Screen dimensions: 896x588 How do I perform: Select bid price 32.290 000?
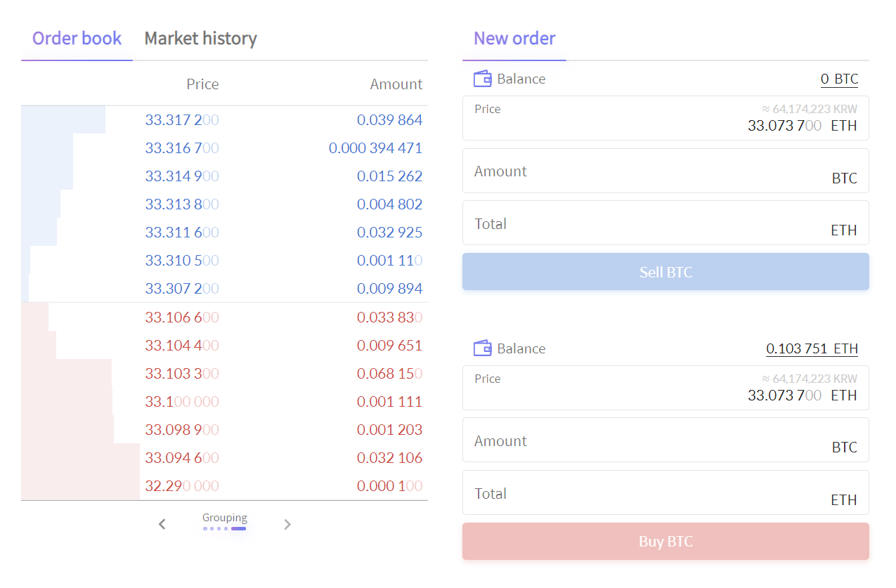click(x=182, y=486)
